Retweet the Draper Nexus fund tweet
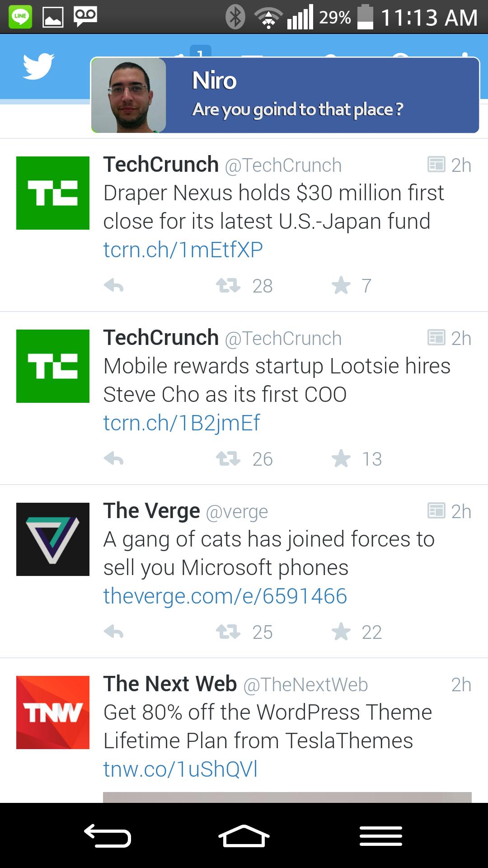488x868 pixels. (228, 286)
